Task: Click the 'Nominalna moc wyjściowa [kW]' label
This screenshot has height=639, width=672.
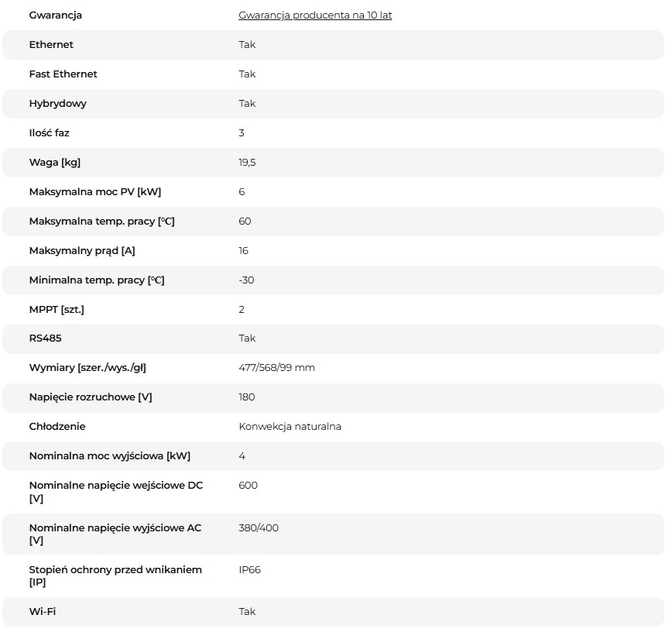Action: (x=109, y=456)
